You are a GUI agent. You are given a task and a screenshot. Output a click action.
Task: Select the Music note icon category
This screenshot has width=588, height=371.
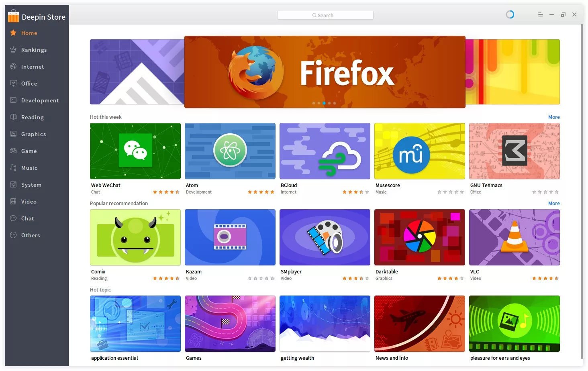coord(13,168)
